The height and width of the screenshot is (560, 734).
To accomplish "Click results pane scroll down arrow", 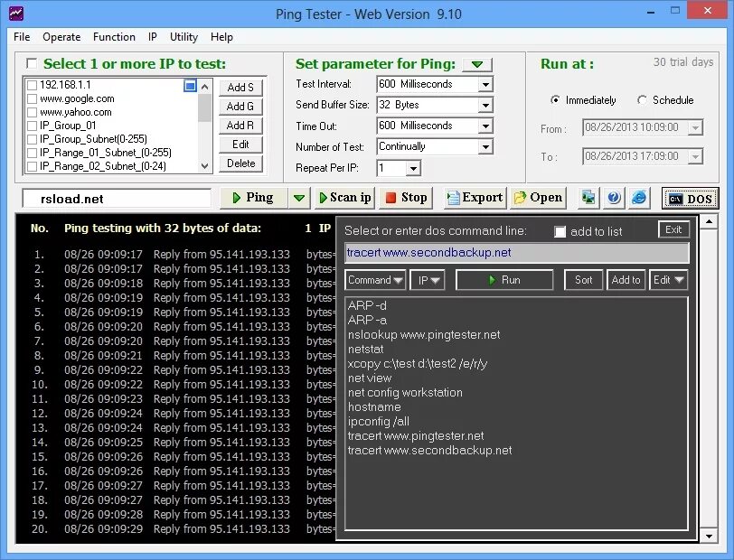I will tap(709, 537).
